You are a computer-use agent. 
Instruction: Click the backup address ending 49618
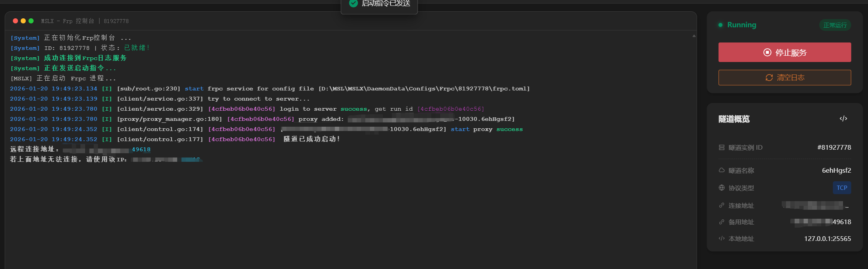click(x=821, y=222)
